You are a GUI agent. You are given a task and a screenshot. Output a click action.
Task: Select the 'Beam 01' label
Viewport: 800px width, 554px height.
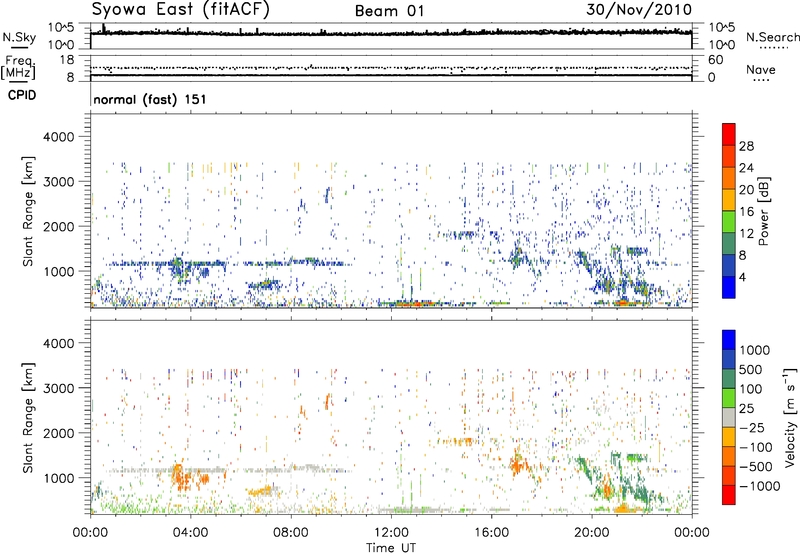click(389, 11)
